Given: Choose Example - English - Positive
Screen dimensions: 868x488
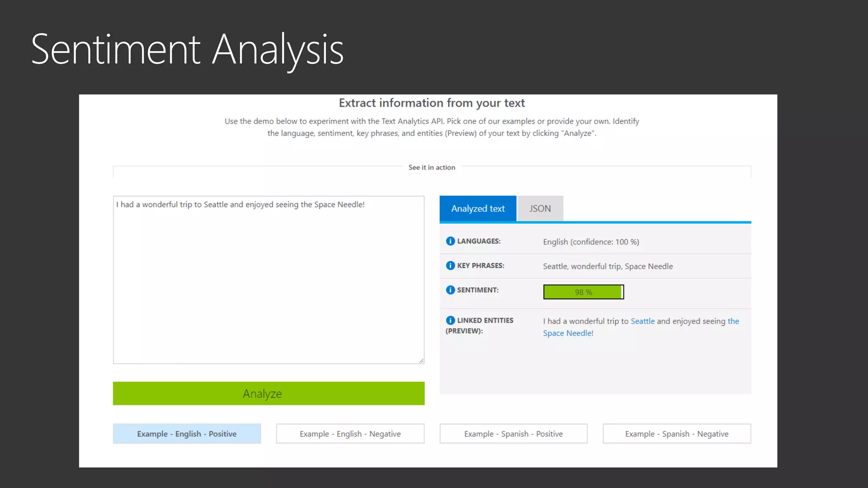Looking at the screenshot, I should click(x=186, y=434).
